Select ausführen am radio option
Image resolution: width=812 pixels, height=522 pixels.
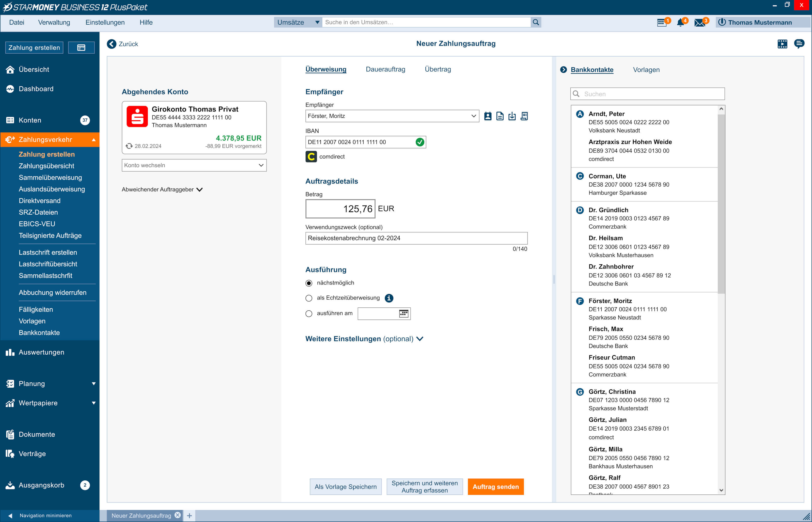pos(309,314)
